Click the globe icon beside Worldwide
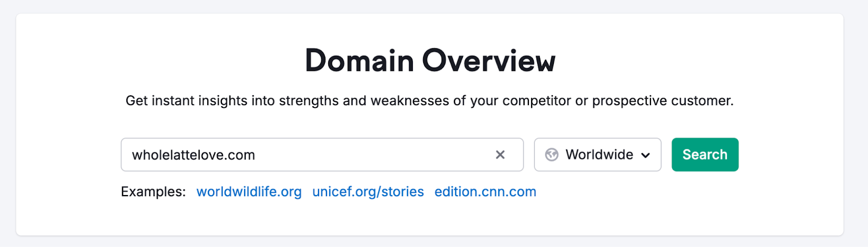868x247 pixels. [552, 155]
